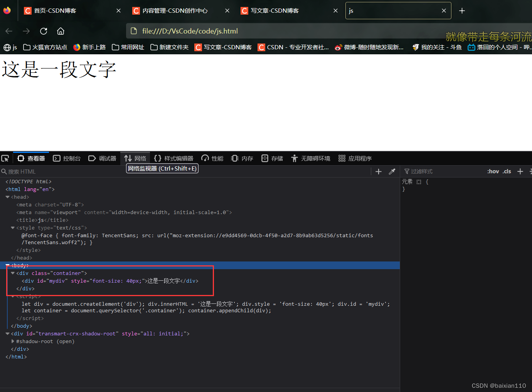The height and width of the screenshot is (392, 532).
Task: Collapse the div class="container" node
Action: (x=13, y=273)
